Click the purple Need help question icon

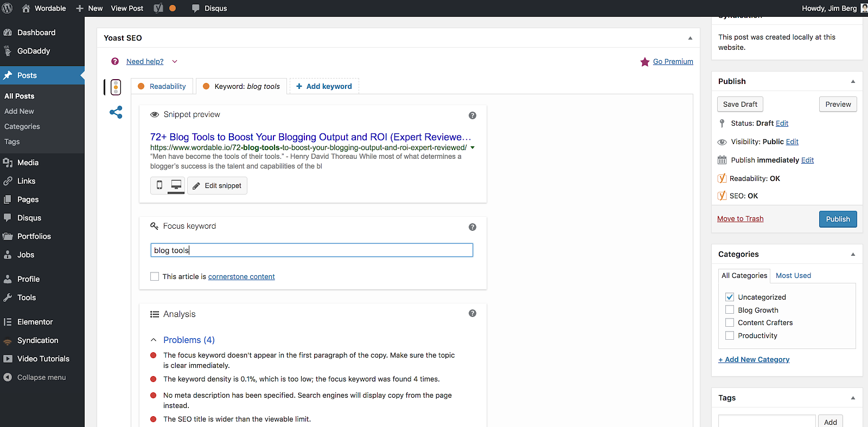point(115,61)
